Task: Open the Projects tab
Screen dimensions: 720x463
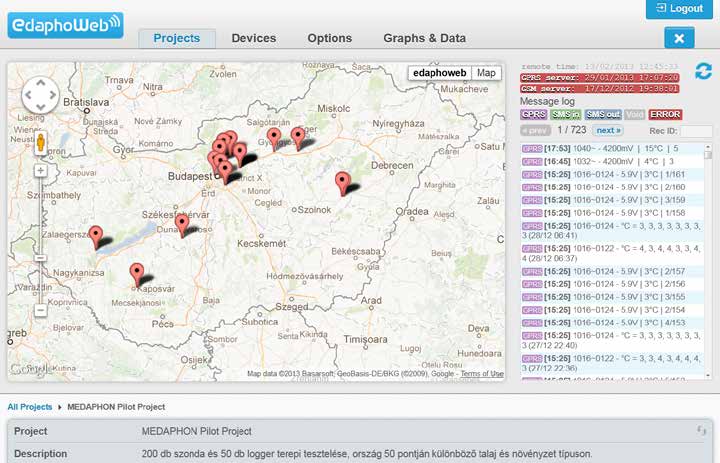Action: coord(177,38)
